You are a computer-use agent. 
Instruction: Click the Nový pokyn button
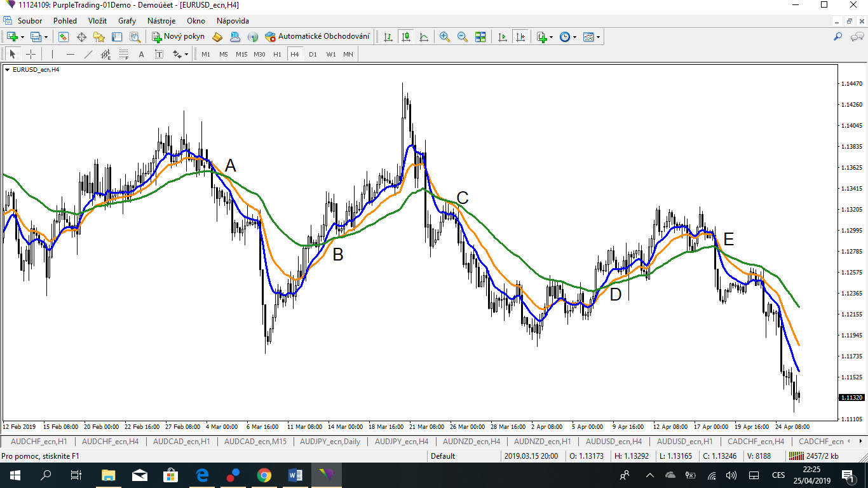pyautogui.click(x=178, y=37)
